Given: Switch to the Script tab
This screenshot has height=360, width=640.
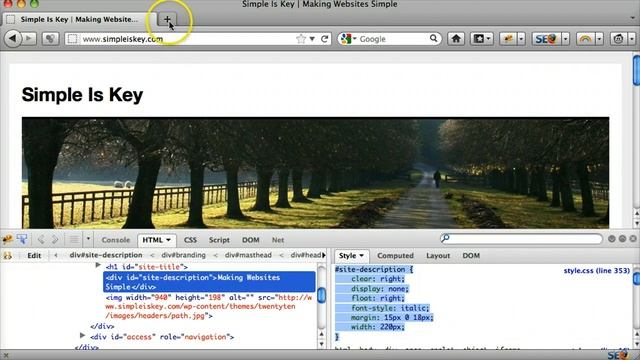Looking at the screenshot, I should click(219, 240).
